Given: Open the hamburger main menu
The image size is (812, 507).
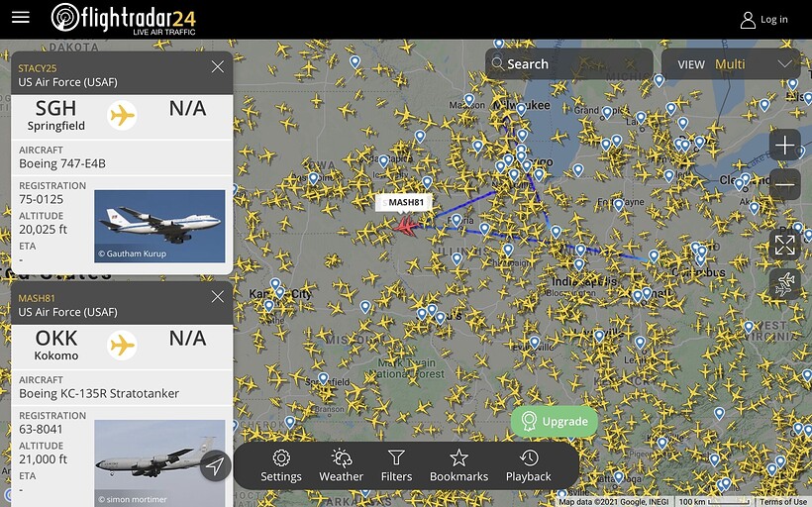Looking at the screenshot, I should [x=21, y=18].
